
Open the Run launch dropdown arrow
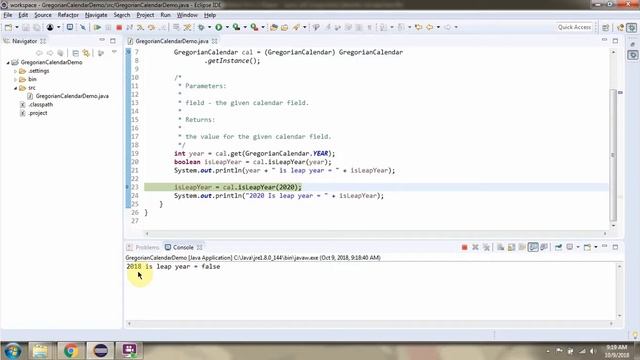pos(227,27)
